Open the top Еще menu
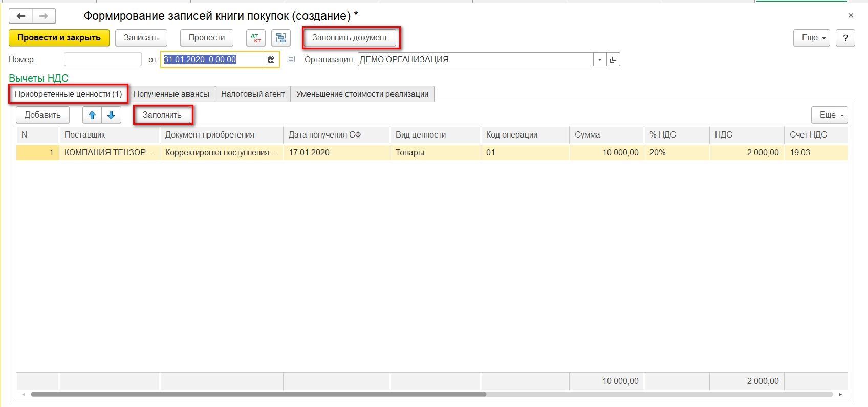Screen dimensions: 868x407 pyautogui.click(x=811, y=38)
